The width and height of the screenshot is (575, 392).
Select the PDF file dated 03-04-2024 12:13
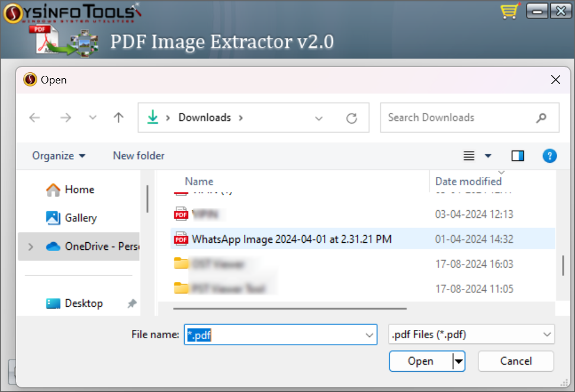pyautogui.click(x=362, y=214)
